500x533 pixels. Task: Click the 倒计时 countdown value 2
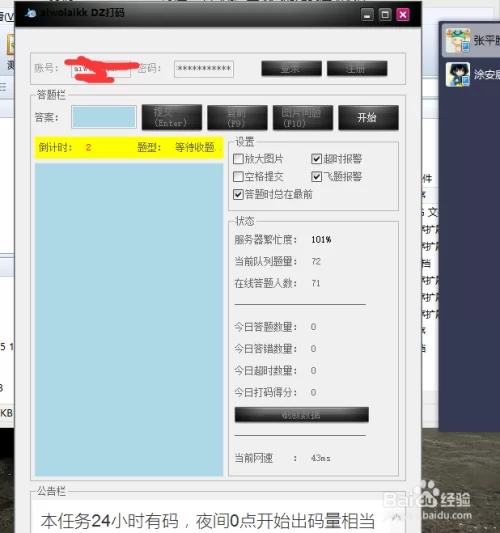pos(88,148)
